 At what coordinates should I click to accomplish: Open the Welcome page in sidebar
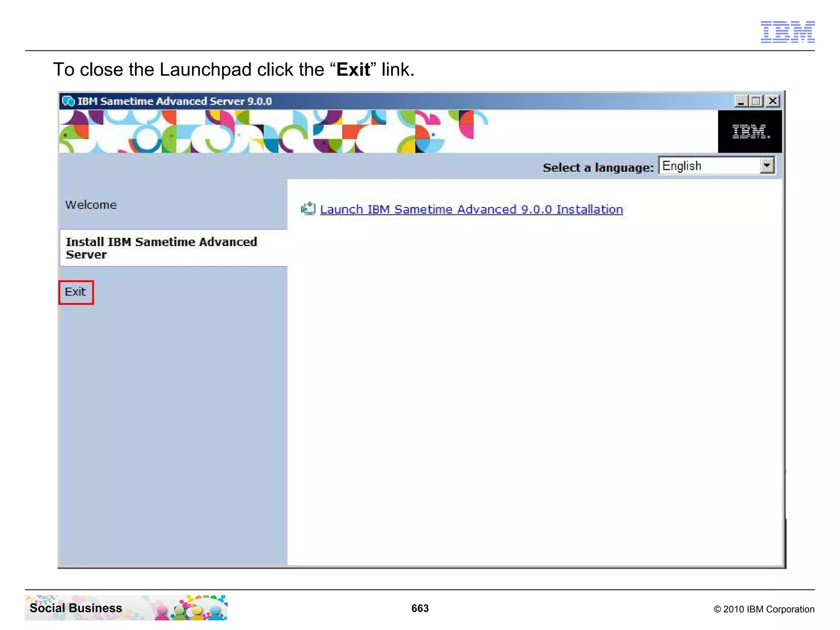click(91, 205)
